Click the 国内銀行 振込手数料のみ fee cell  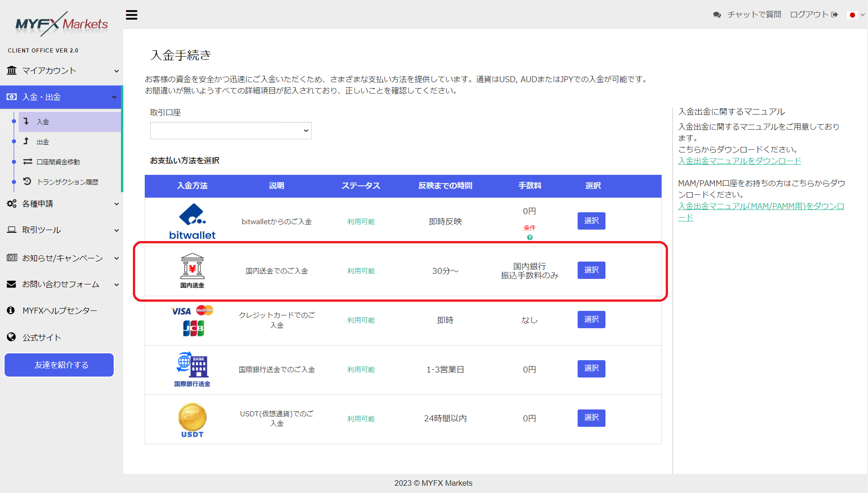pos(530,271)
